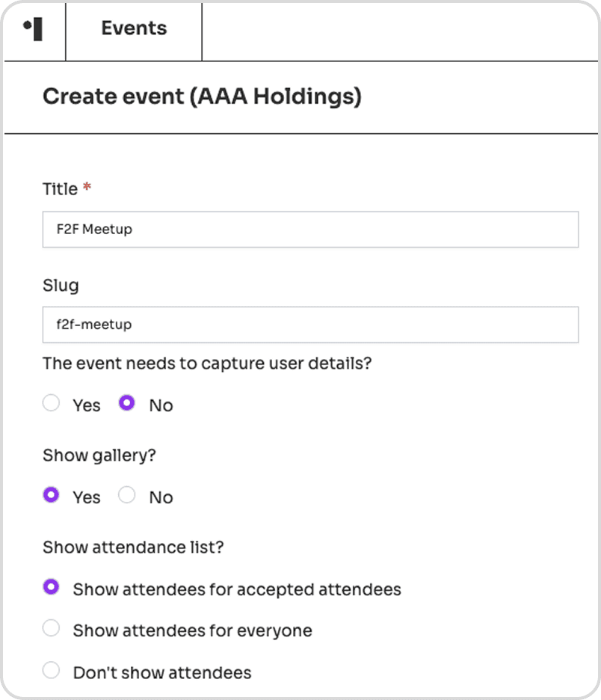The width and height of the screenshot is (601, 700).
Task: Click the No label under user details
Action: 161,405
